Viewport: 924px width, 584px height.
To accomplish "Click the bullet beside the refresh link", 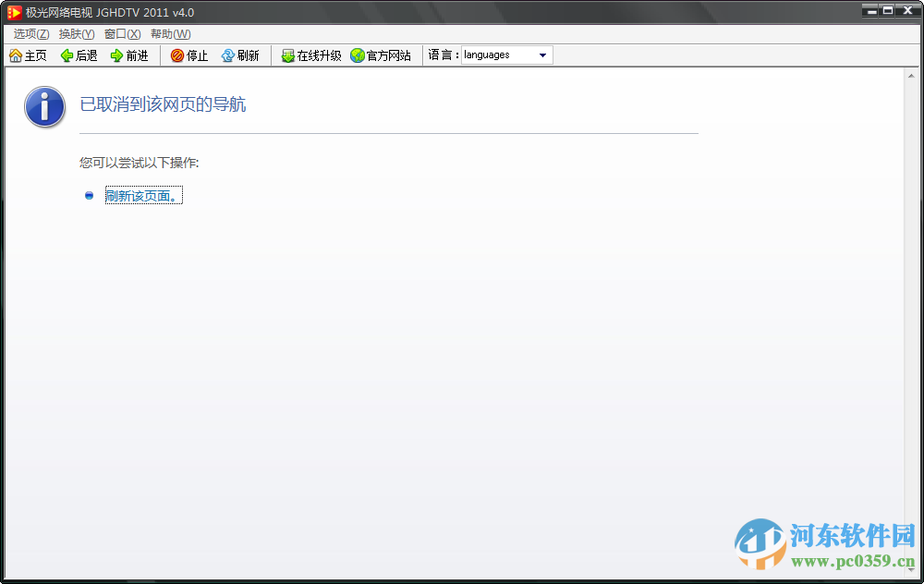I will [x=89, y=195].
